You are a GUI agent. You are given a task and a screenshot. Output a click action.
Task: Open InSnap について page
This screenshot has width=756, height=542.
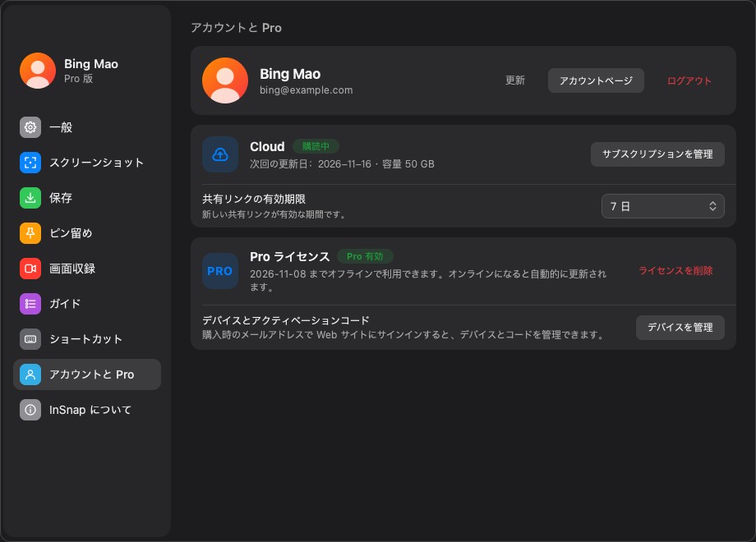click(87, 410)
